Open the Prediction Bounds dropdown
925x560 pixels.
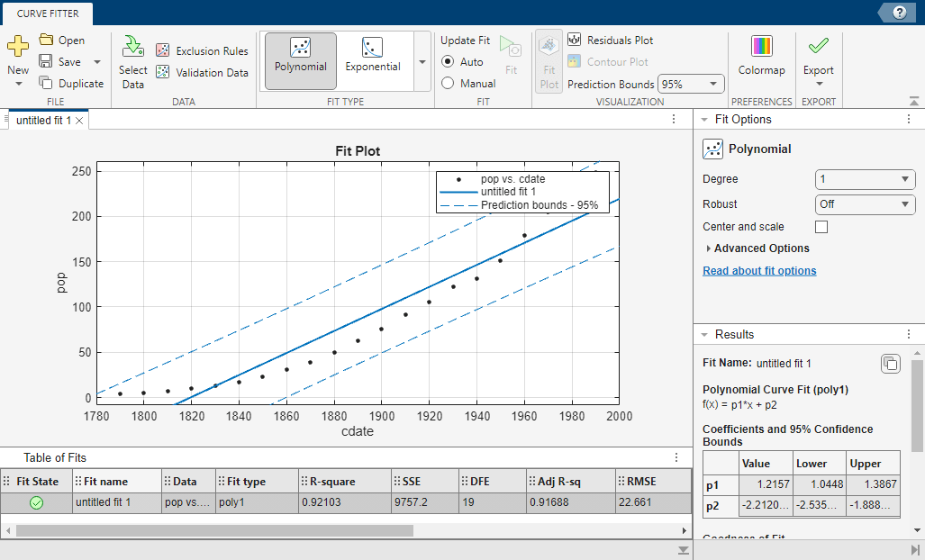pos(691,84)
